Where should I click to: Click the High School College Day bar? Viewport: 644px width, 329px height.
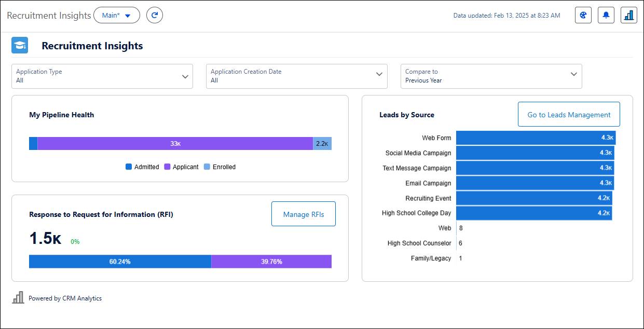pyautogui.click(x=534, y=213)
